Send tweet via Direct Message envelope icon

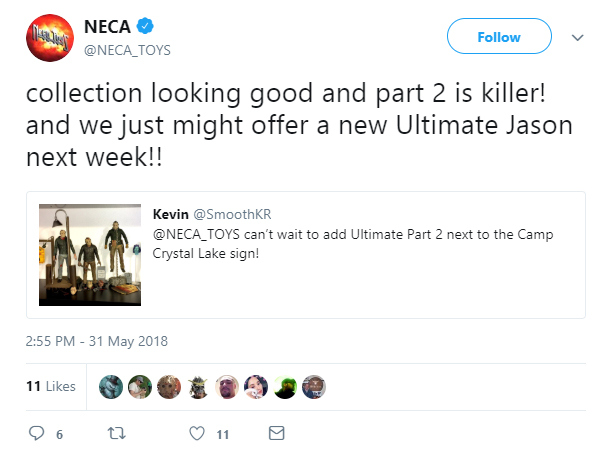click(277, 434)
